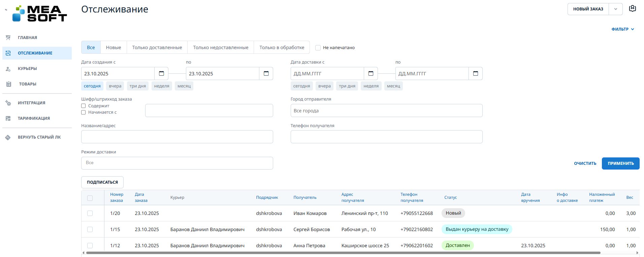Screen dimensions: 644x257
Task: Enable the Не напечатано checkbox
Action: coord(318,48)
